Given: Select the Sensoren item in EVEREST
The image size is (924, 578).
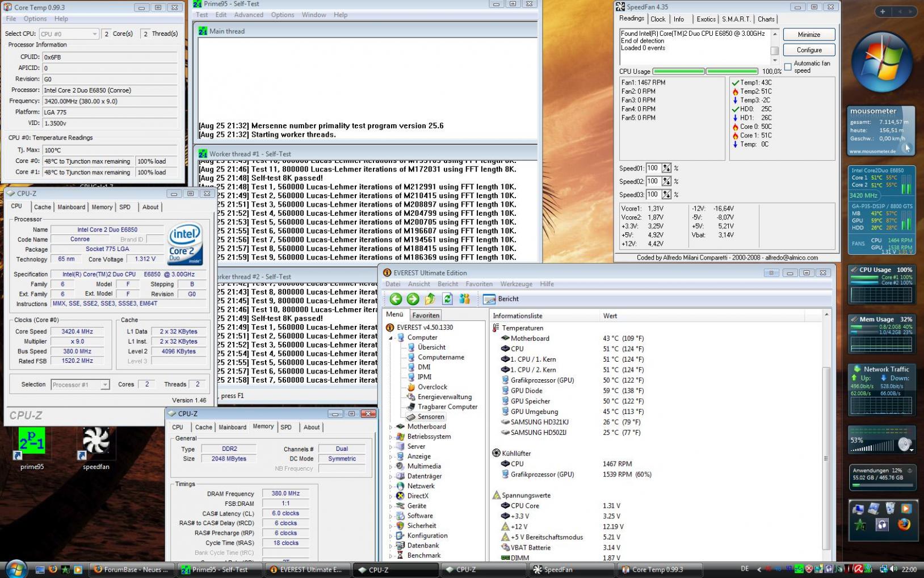Looking at the screenshot, I should pyautogui.click(x=426, y=417).
